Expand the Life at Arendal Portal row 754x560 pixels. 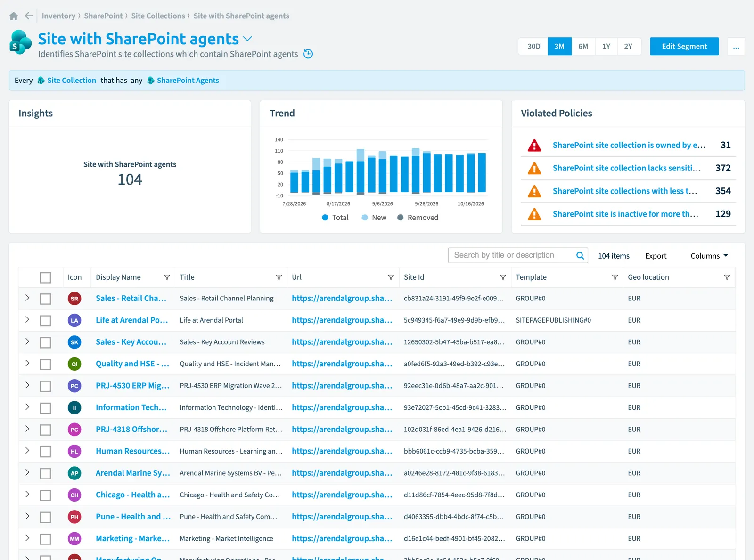(27, 319)
